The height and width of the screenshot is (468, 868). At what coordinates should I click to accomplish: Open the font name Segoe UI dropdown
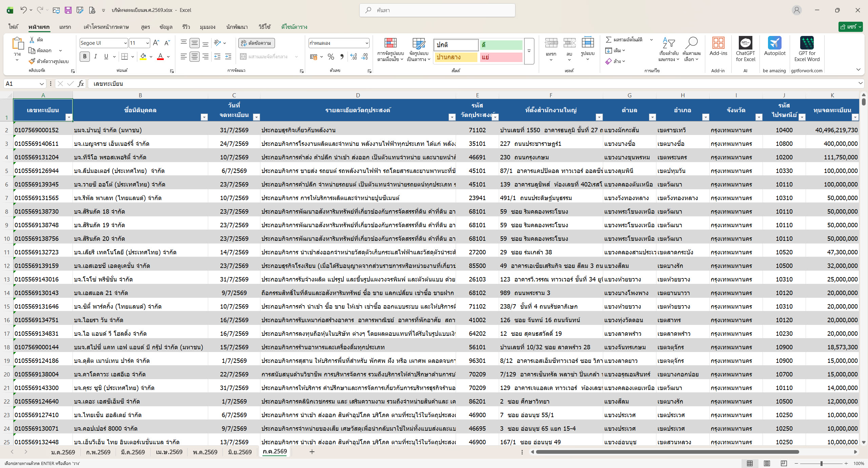point(125,43)
